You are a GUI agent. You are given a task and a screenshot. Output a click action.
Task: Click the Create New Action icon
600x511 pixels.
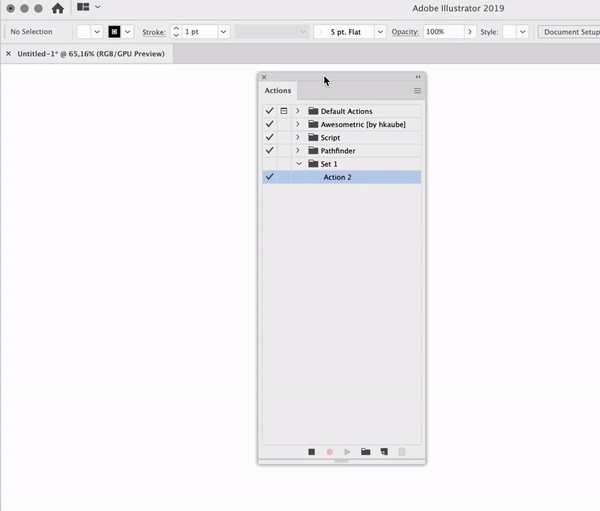[x=384, y=452]
